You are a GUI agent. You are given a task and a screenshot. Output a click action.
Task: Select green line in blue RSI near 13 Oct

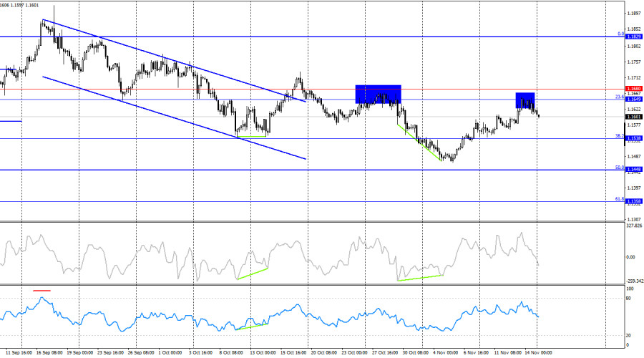(252, 326)
